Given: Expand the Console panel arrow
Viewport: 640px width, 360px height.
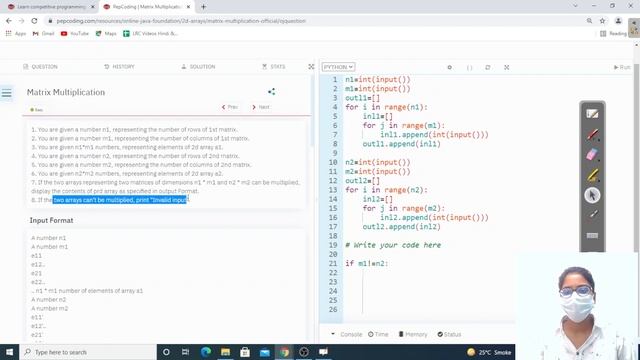Looking at the screenshot, I should pos(333,334).
